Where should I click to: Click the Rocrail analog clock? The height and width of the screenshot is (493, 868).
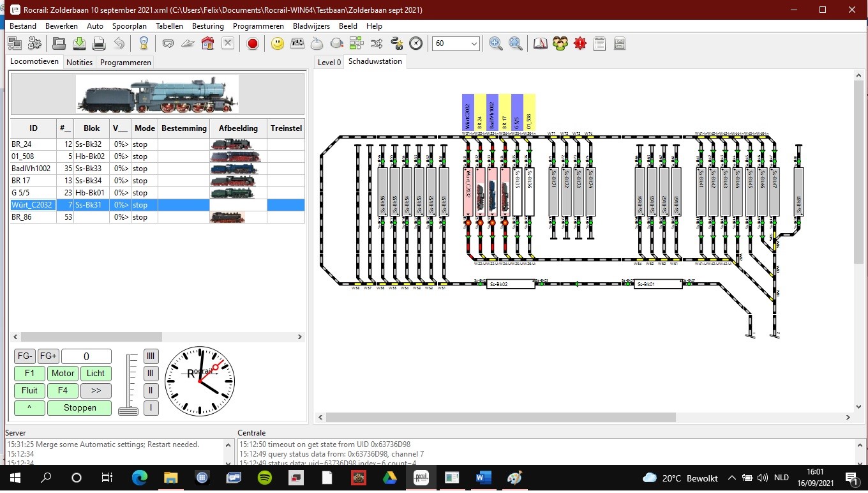pos(200,381)
